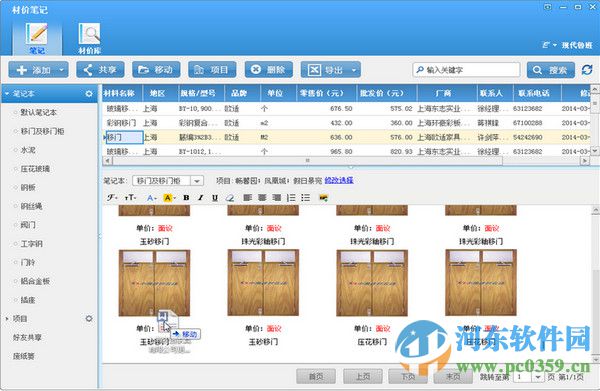Viewport: 600px width, 391px height.
Task: Go to 上页 previous page
Action: point(363,377)
